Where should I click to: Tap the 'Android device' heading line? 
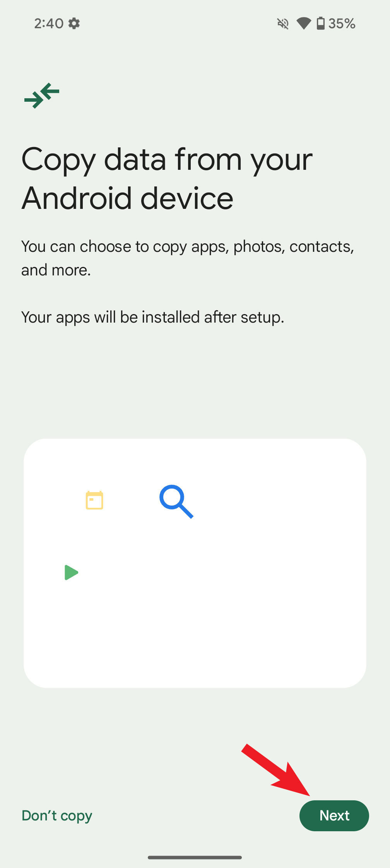[x=128, y=198]
